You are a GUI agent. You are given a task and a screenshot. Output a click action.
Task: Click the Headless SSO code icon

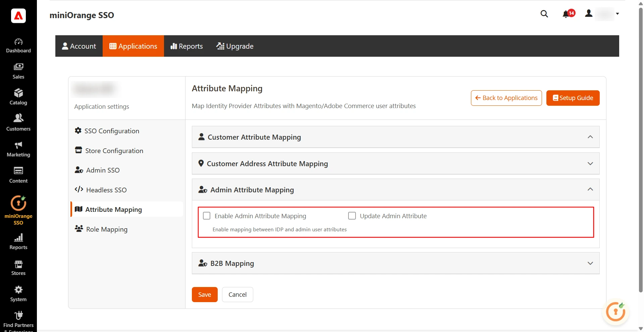(x=79, y=189)
